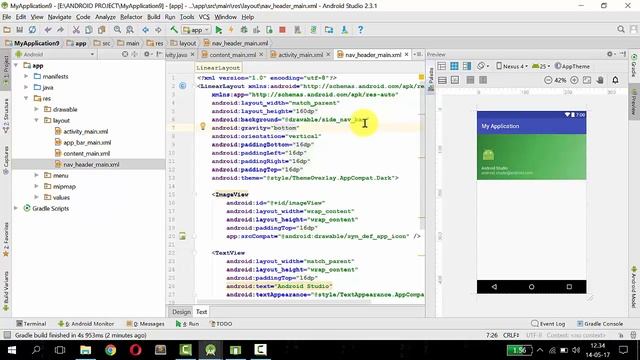Collapse the layout folder
640x360 pixels.
coord(36,120)
